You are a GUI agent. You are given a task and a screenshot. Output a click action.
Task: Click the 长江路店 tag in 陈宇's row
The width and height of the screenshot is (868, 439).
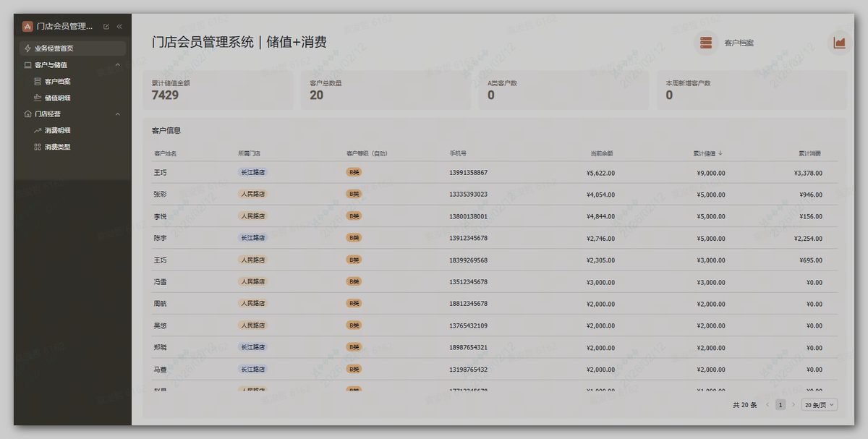[x=252, y=238]
